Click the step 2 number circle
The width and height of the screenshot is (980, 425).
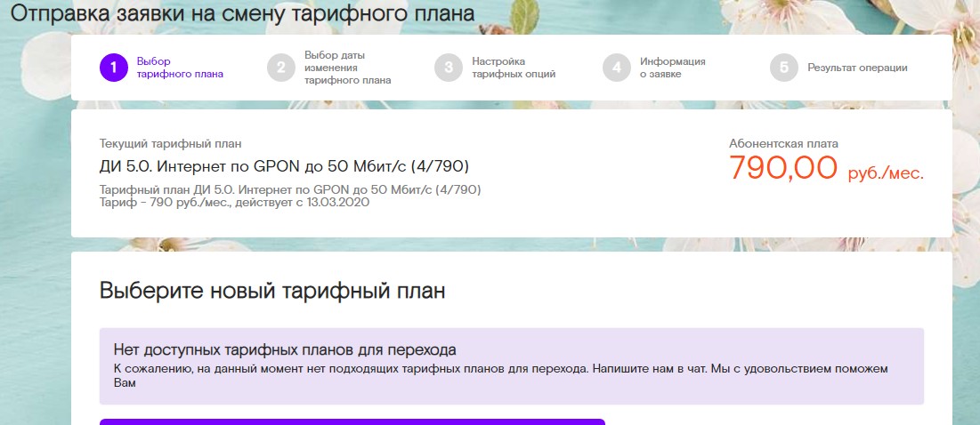coord(281,68)
